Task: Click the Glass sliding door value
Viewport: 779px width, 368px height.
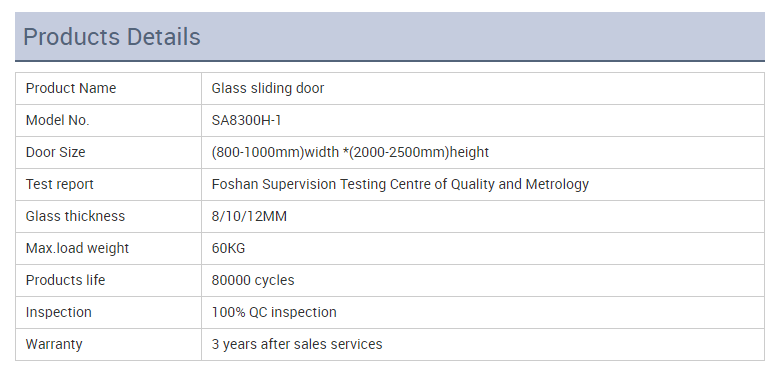Action: [268, 88]
